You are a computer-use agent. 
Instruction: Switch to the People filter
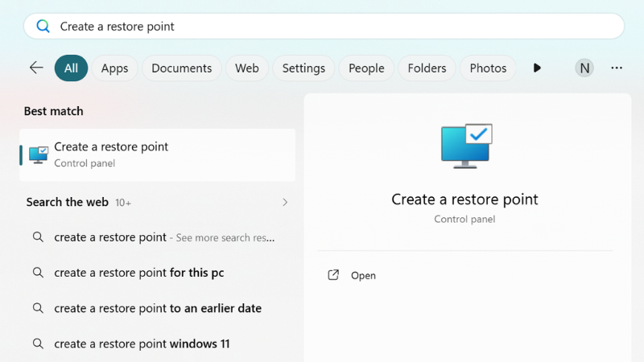pos(366,68)
